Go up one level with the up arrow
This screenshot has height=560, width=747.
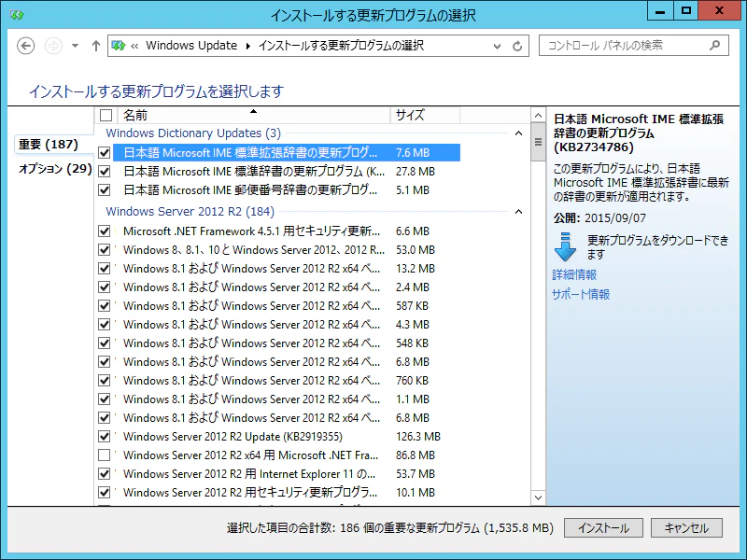pos(96,46)
